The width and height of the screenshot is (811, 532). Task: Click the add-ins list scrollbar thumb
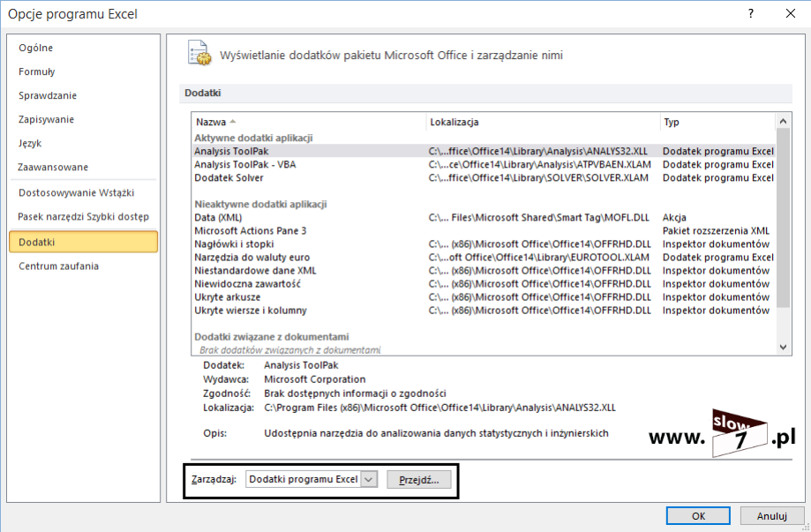point(783,217)
